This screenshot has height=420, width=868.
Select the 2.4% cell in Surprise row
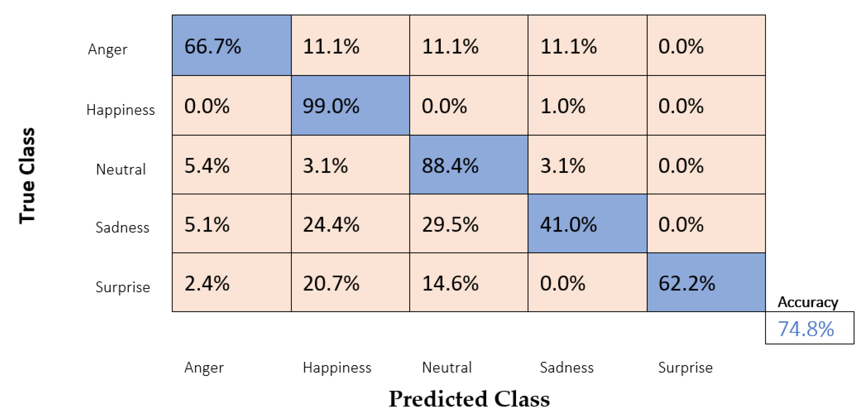click(x=232, y=282)
